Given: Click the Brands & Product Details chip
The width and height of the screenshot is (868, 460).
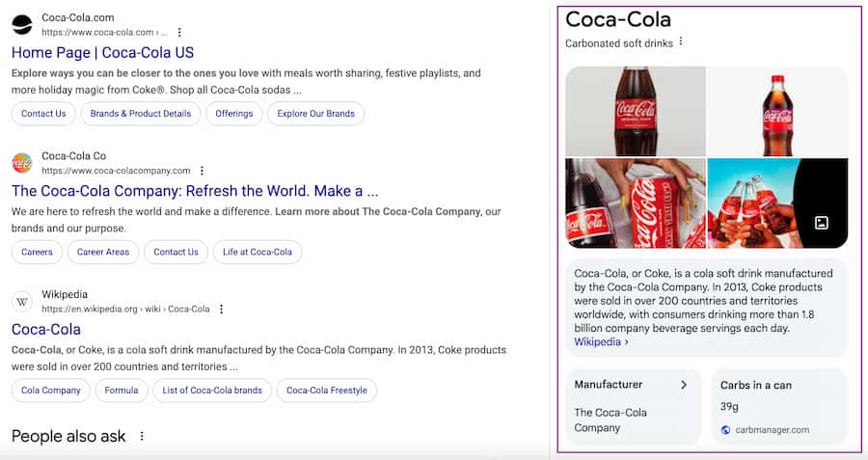Looking at the screenshot, I should (x=141, y=114).
